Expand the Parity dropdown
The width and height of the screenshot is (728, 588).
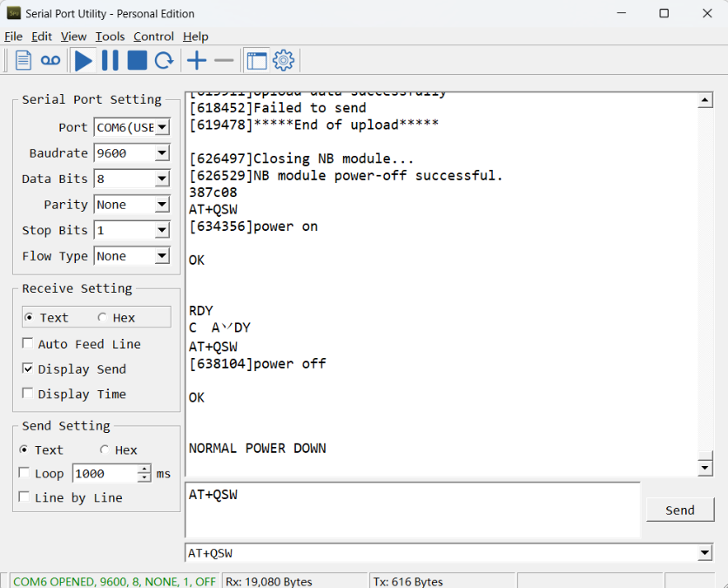(x=162, y=205)
